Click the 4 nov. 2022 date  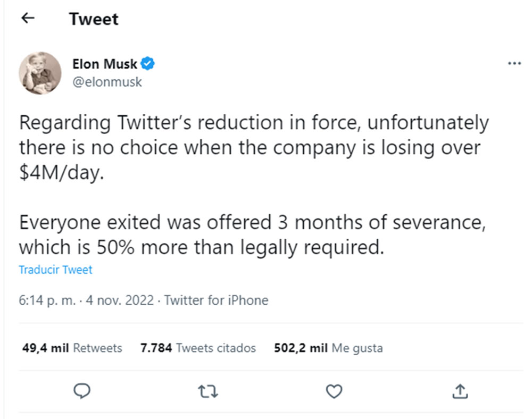120,300
